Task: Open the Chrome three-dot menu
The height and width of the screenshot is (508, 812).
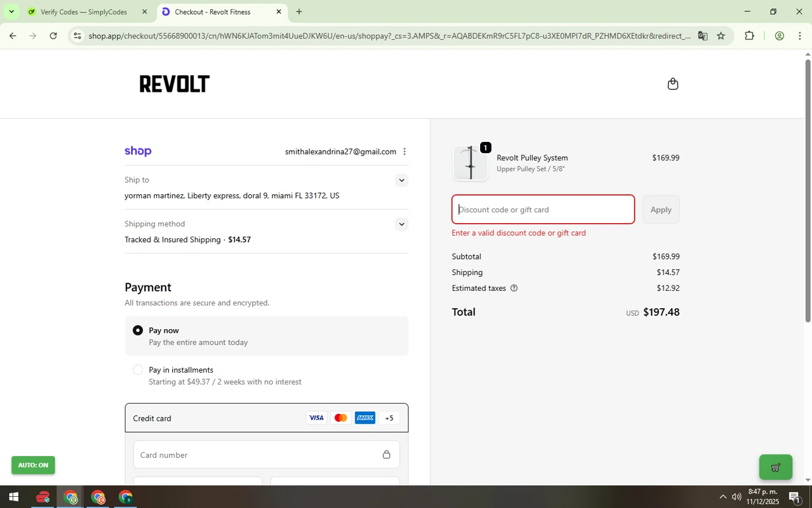Action: point(800,36)
